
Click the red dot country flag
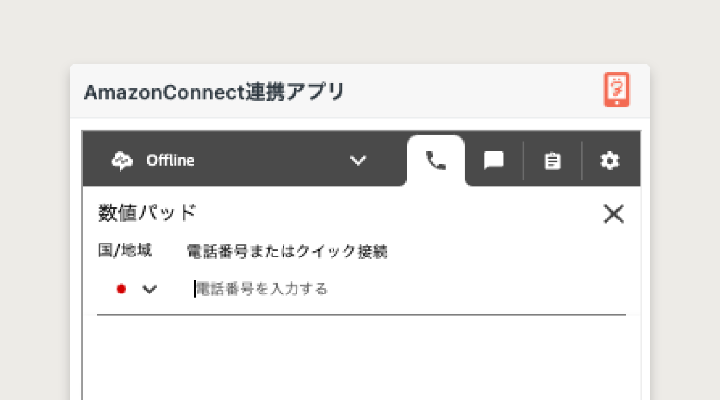pyautogui.click(x=121, y=289)
